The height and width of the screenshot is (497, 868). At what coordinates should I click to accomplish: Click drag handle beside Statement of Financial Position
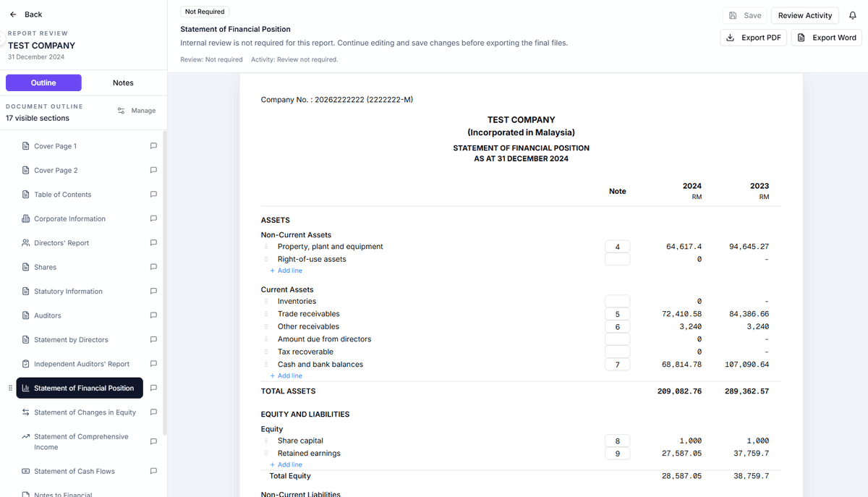point(10,388)
